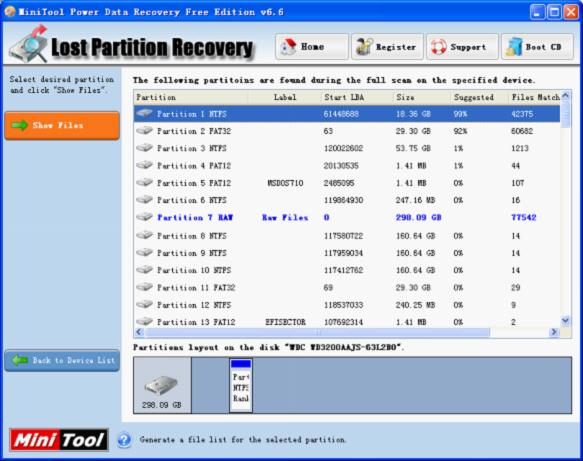The image size is (583, 461).
Task: Click the Files Match value 77542
Action: (524, 217)
